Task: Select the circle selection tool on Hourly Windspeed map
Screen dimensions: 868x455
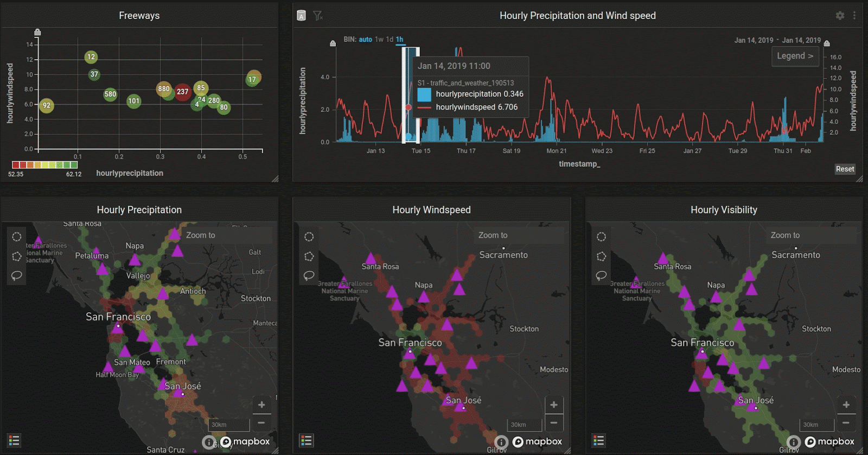Action: [x=309, y=237]
